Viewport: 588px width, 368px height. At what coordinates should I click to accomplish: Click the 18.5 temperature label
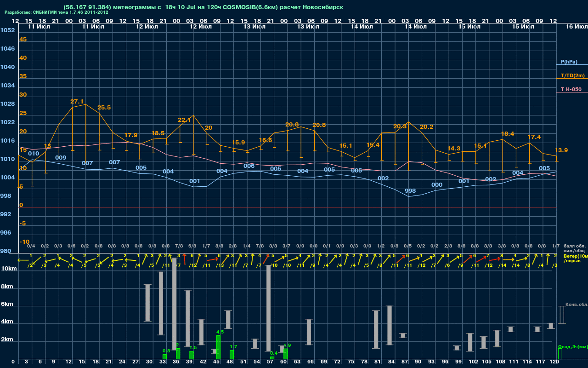point(158,133)
